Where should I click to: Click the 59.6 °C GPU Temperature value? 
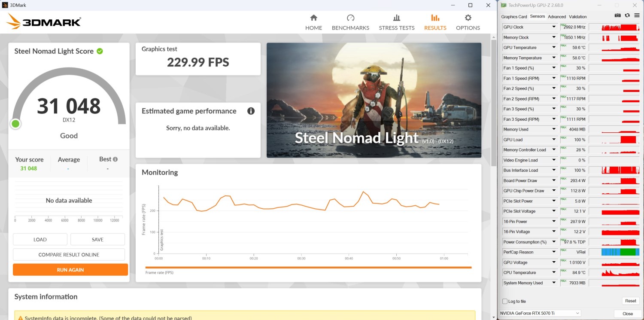point(579,48)
